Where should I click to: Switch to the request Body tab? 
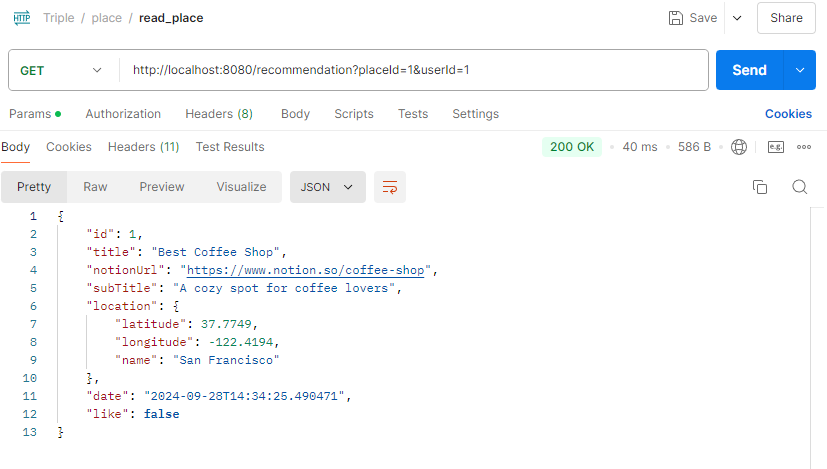tap(295, 114)
